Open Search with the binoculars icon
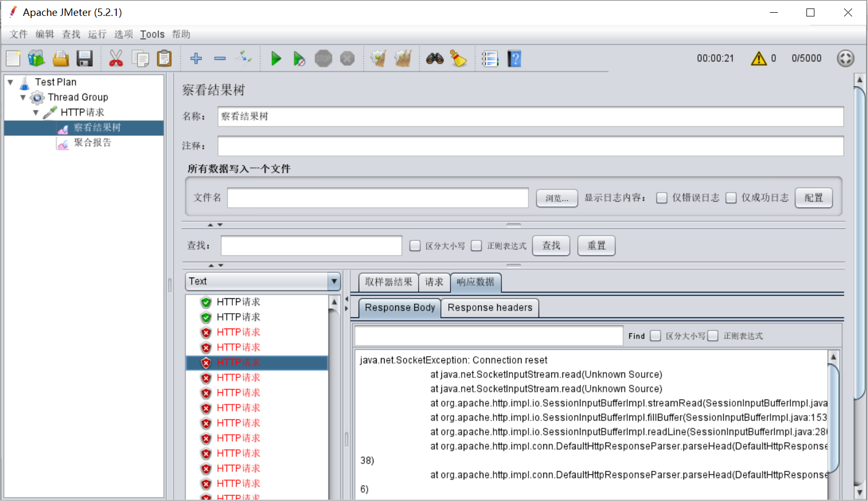 point(435,58)
